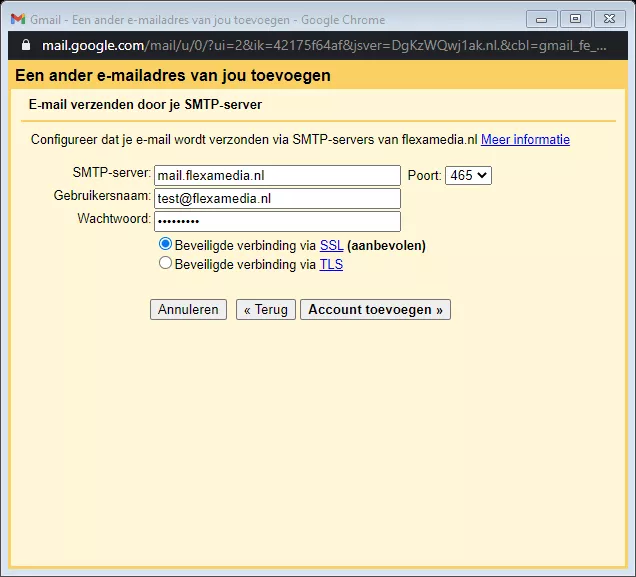Open the Poort 465 dropdown
The width and height of the screenshot is (636, 577).
pyautogui.click(x=468, y=176)
